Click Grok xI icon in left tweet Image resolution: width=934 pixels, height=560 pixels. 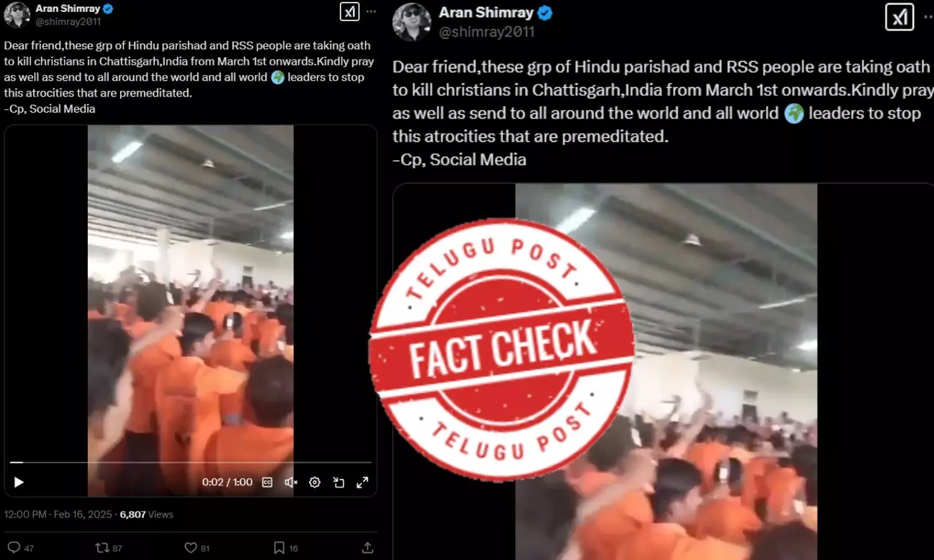(x=349, y=12)
